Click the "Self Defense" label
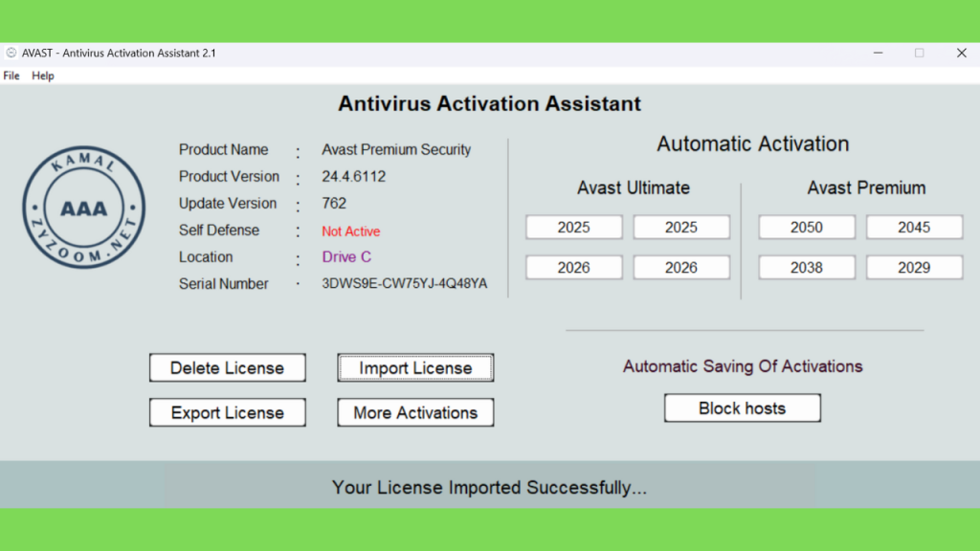This screenshot has height=551, width=980. (x=219, y=231)
